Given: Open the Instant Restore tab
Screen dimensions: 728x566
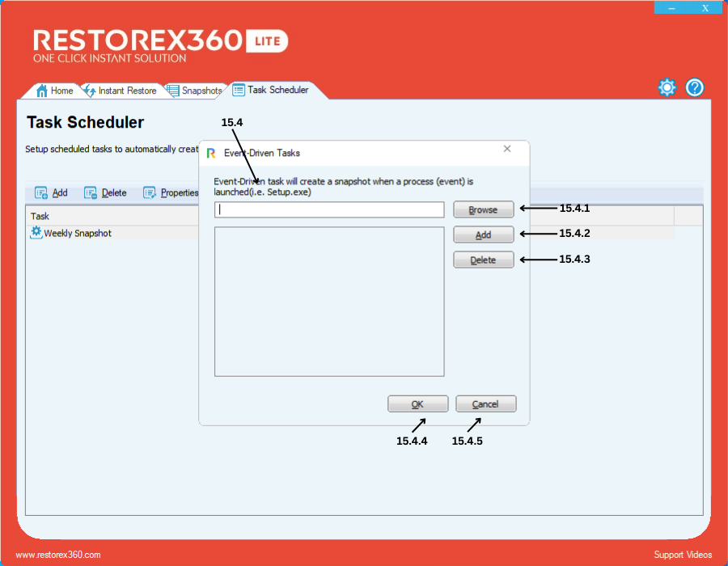Looking at the screenshot, I should pyautogui.click(x=120, y=91).
